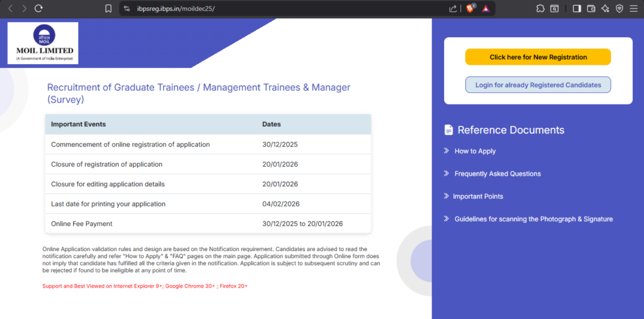Screen dimensions: 644x319
Task: Share this page using the share icon
Action: [453, 9]
